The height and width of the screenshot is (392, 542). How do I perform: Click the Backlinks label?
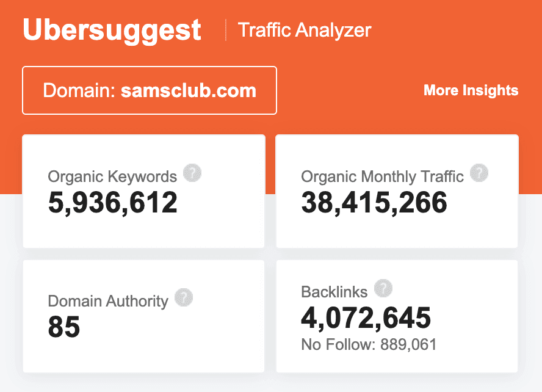tap(333, 291)
